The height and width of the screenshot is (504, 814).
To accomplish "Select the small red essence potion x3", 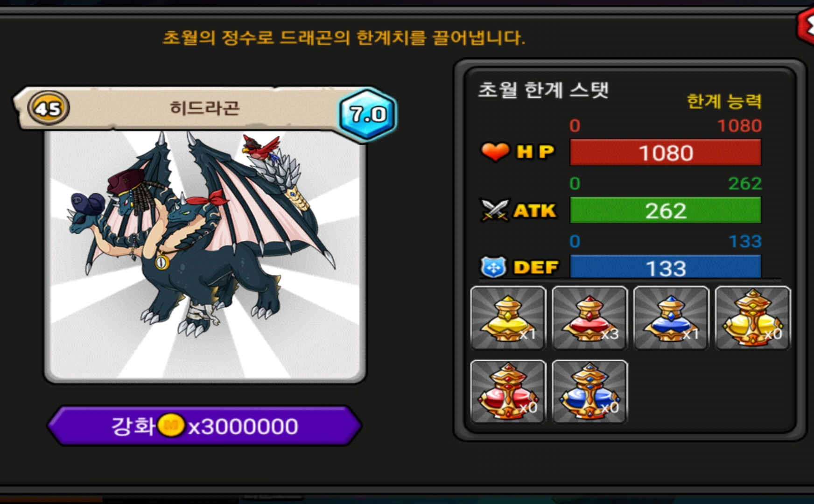I will (590, 318).
